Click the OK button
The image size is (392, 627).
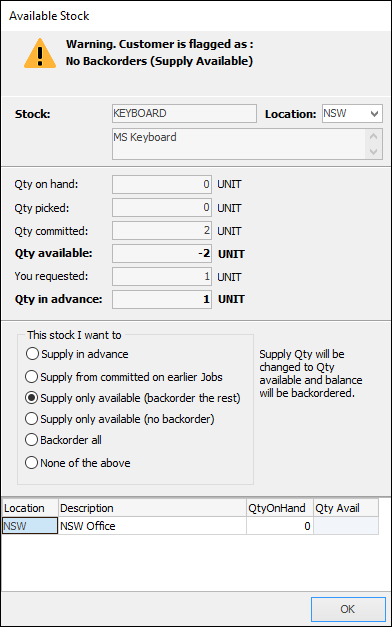click(348, 609)
